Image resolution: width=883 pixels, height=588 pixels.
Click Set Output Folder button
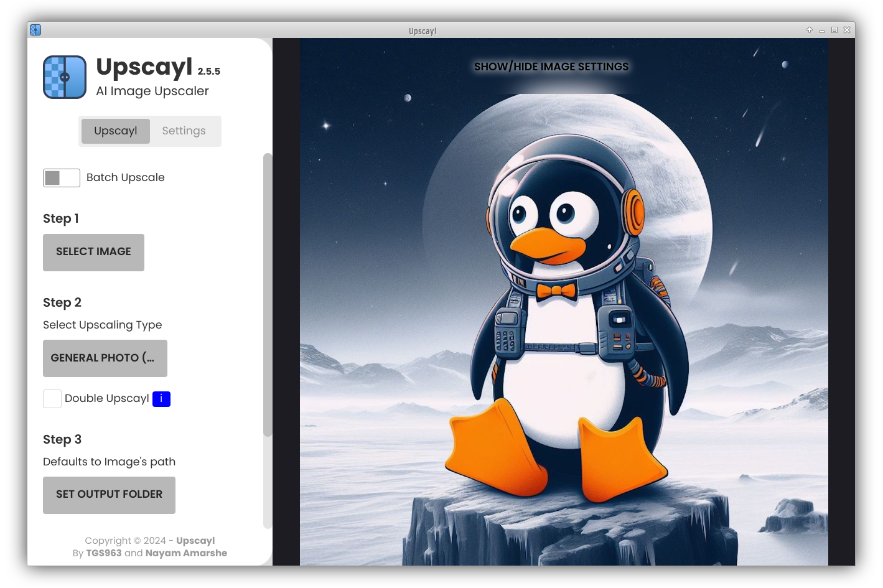pyautogui.click(x=109, y=495)
